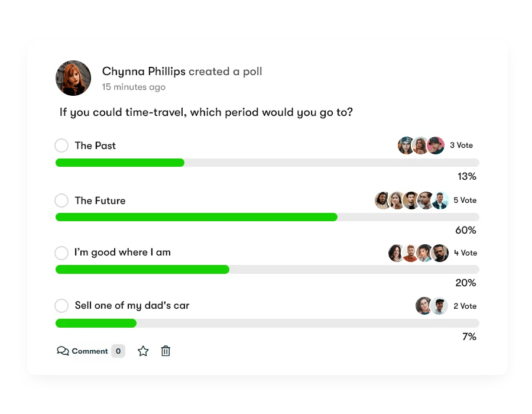Viewport: 532px width, 414px height.
Task: Star this poll as favorite
Action: click(x=143, y=351)
